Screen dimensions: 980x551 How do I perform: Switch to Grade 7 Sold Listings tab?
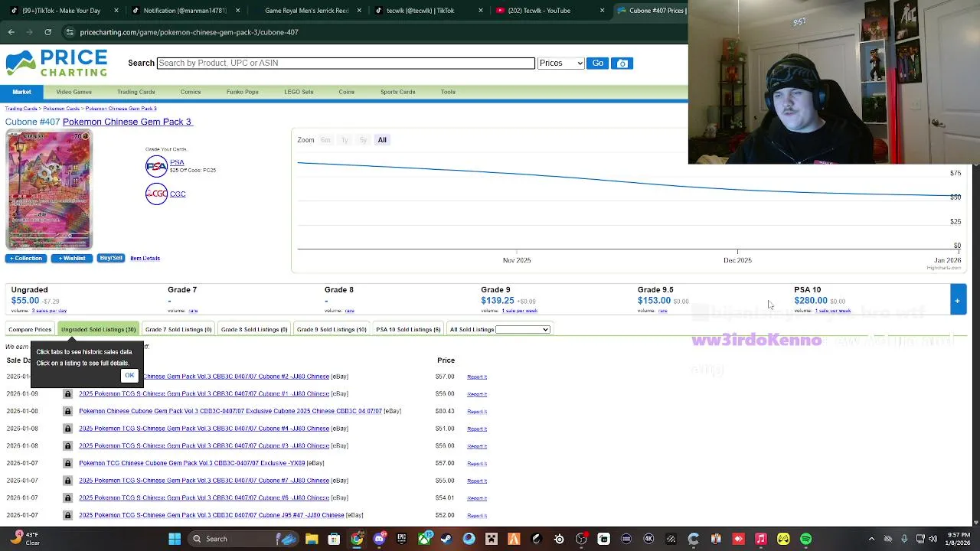click(x=178, y=330)
